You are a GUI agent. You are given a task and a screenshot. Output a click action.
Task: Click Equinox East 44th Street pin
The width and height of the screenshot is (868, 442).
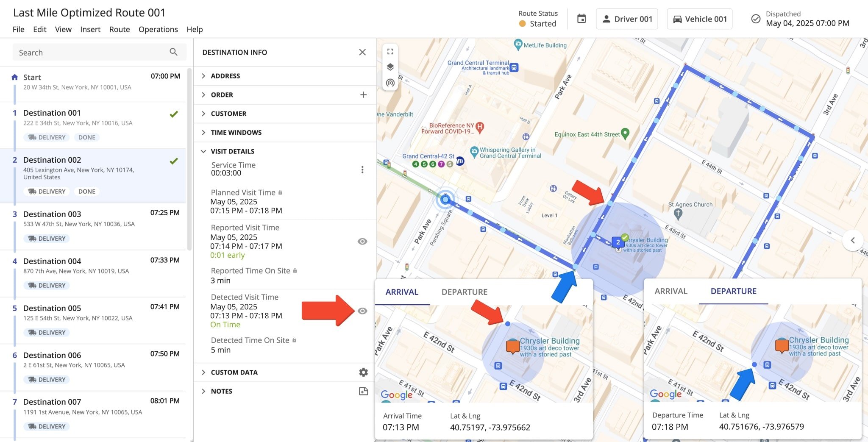coord(625,134)
